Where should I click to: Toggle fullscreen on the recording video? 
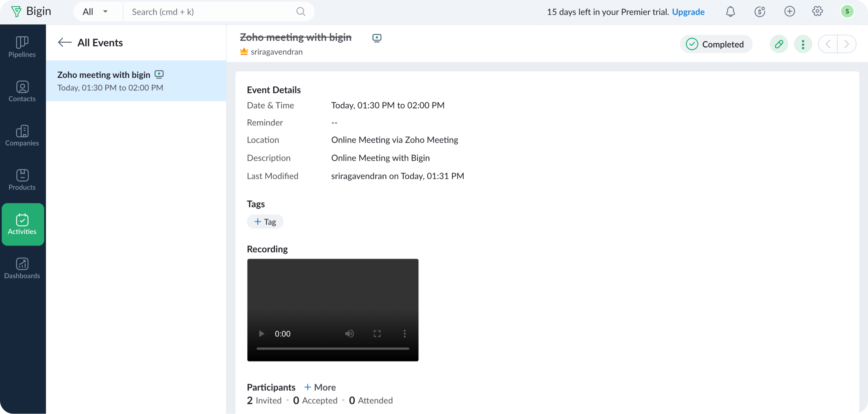pos(377,334)
